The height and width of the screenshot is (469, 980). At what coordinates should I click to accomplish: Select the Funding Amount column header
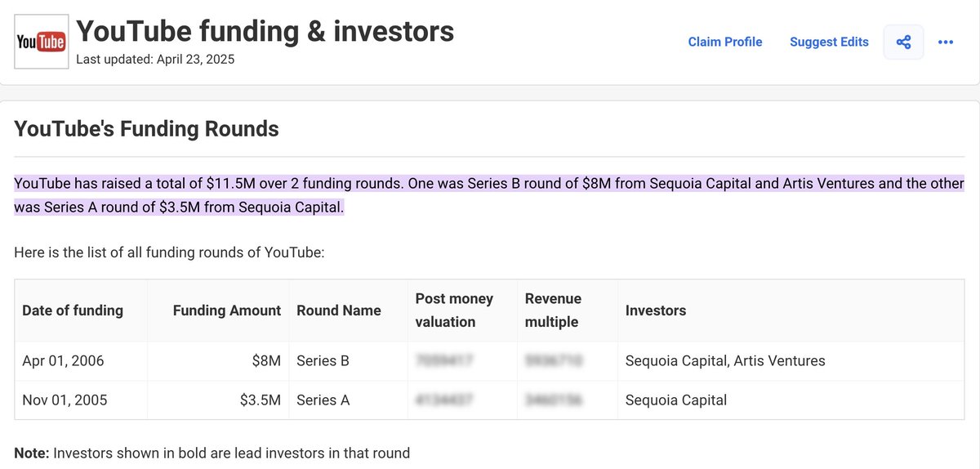(227, 310)
